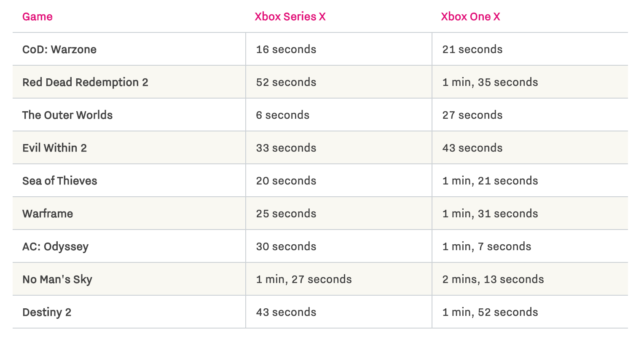Click The Outer Worlds game name
644x342 pixels.
pyautogui.click(x=67, y=115)
